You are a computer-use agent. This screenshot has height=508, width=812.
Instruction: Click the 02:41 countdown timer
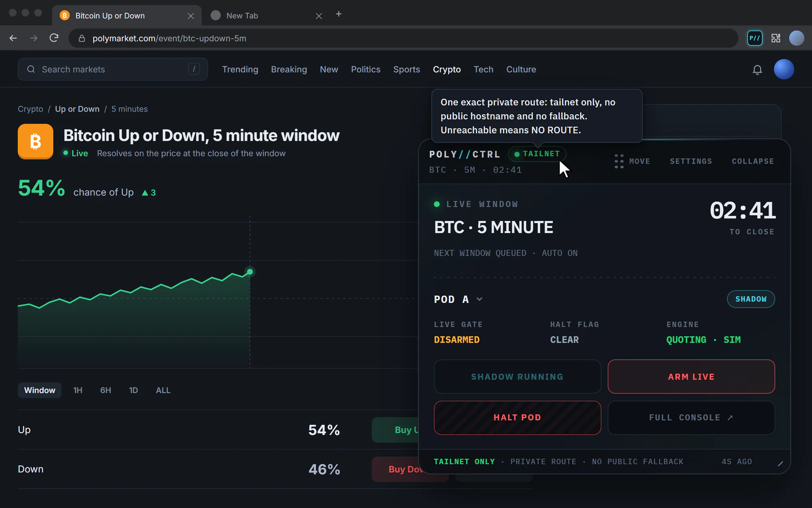tap(743, 211)
